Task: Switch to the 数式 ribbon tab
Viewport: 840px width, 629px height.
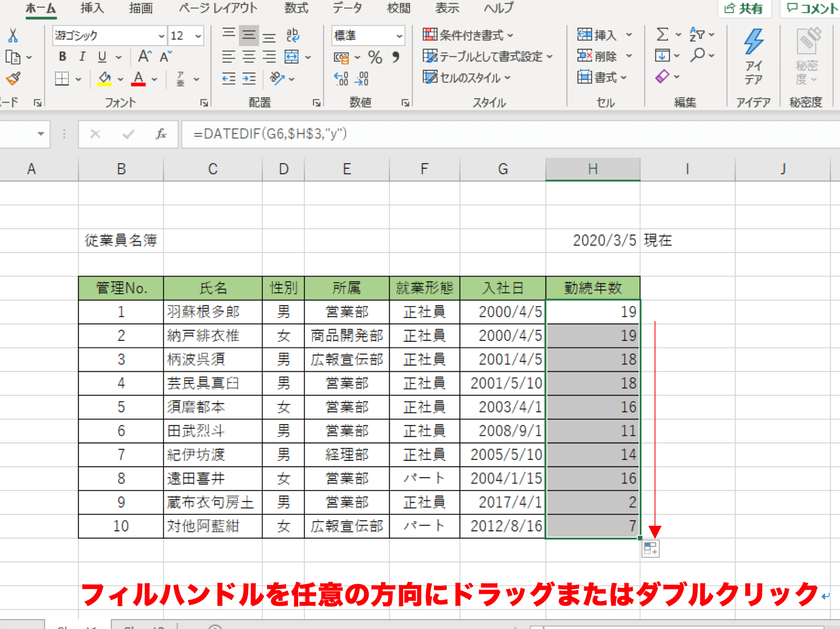Action: tap(296, 8)
